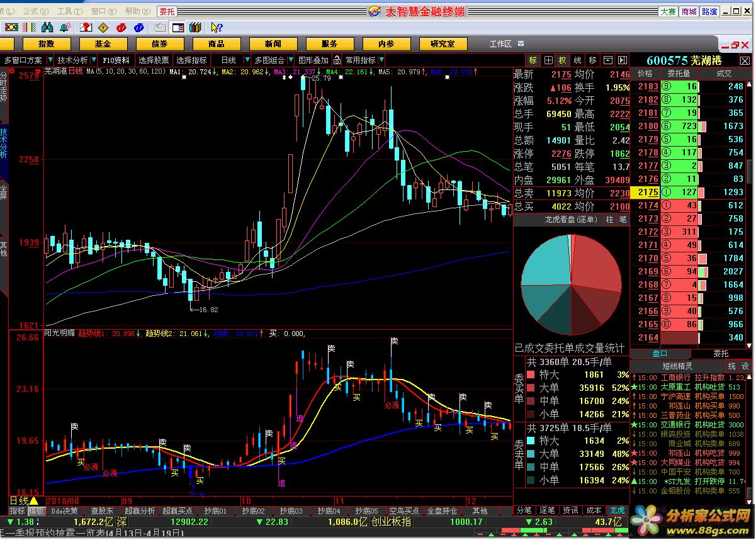Click the lock icon beside 图形叠加
The image size is (756, 540).
(337, 60)
